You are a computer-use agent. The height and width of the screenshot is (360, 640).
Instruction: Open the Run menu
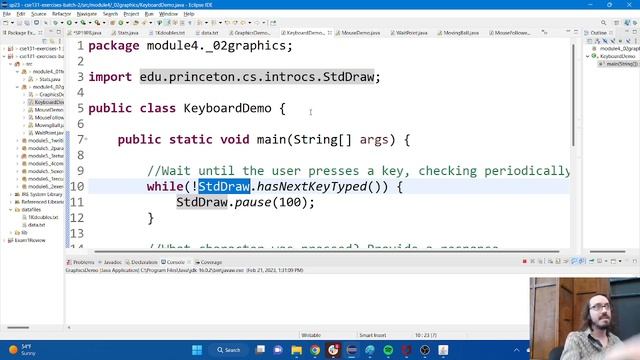click(149, 14)
